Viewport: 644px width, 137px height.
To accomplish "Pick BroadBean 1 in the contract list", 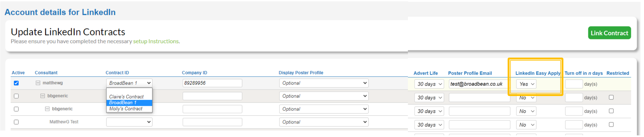I will [123, 103].
